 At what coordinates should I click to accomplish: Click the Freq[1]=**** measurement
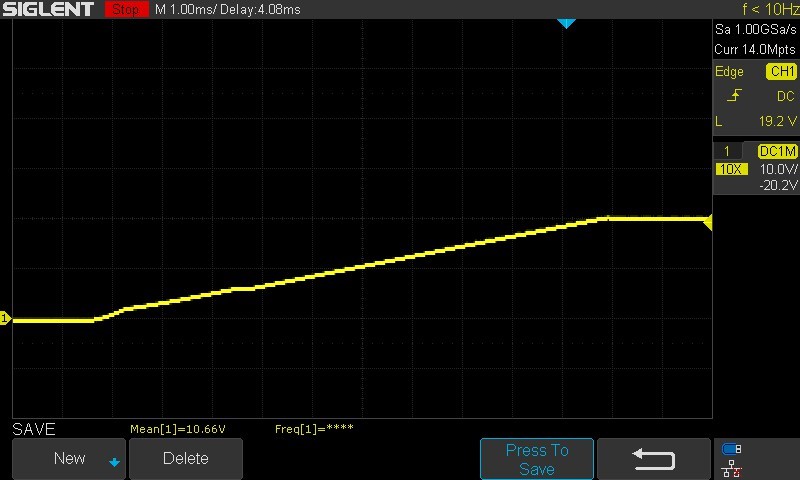pyautogui.click(x=314, y=429)
